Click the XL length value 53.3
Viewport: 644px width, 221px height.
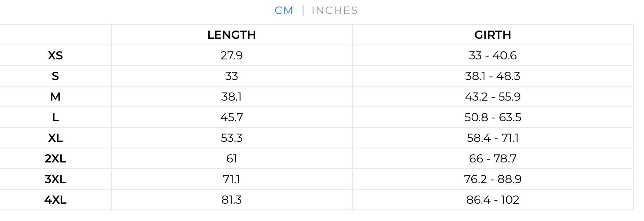232,138
